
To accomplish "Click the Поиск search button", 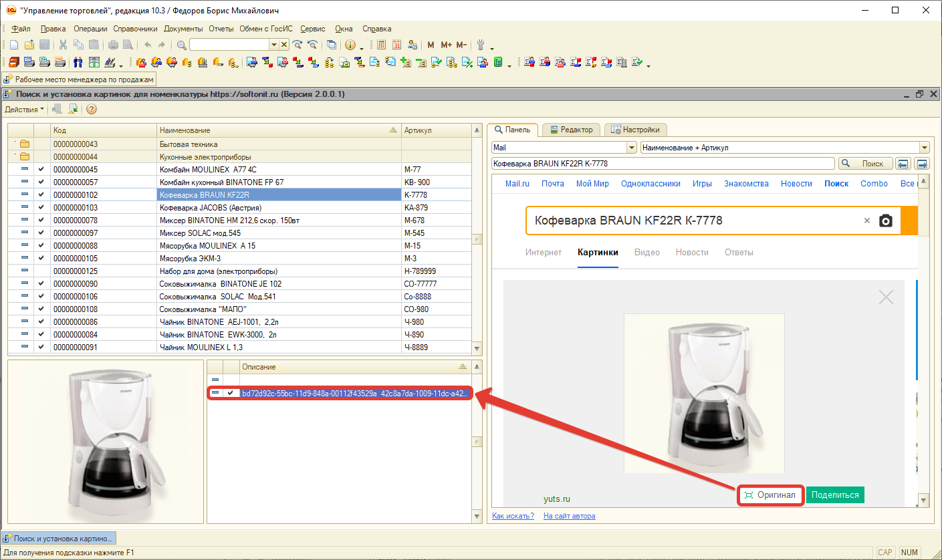I will coord(866,164).
